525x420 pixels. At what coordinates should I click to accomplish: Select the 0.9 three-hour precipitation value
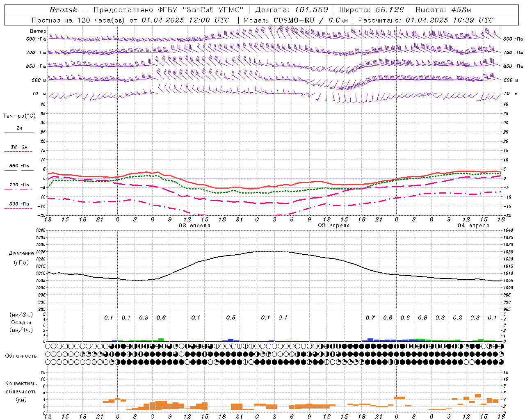coord(422,318)
